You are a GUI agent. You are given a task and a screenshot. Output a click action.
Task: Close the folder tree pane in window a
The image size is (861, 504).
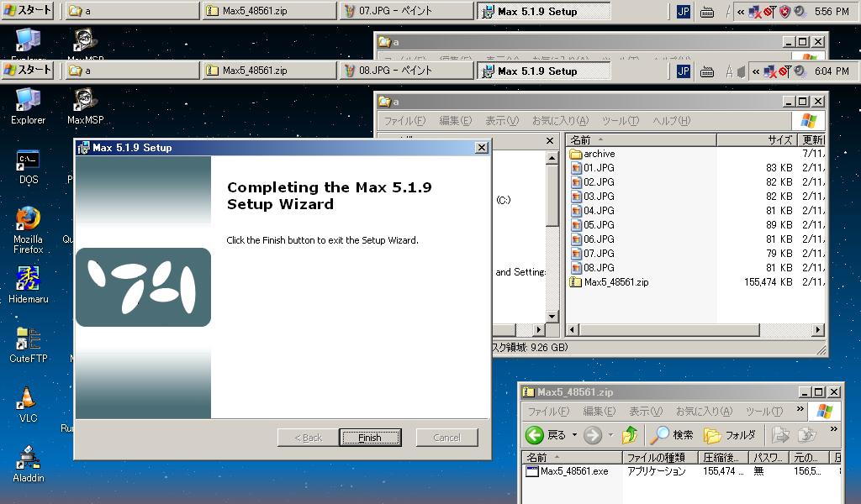point(550,141)
